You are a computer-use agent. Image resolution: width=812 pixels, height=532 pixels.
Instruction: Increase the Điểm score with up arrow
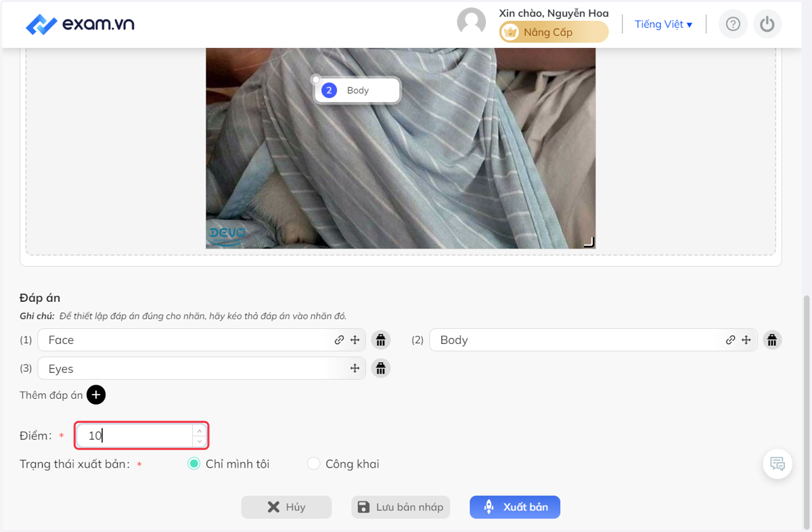(x=199, y=430)
